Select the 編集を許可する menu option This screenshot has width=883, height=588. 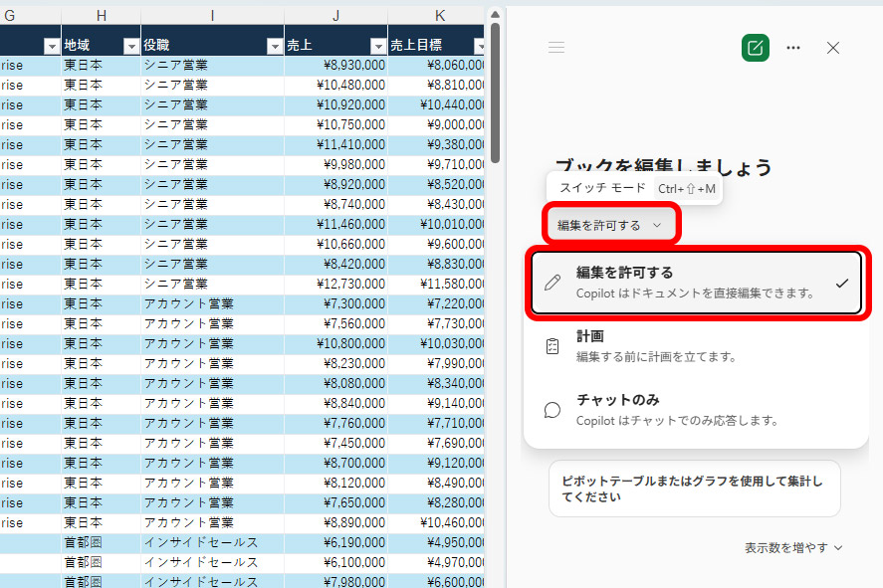click(x=697, y=283)
